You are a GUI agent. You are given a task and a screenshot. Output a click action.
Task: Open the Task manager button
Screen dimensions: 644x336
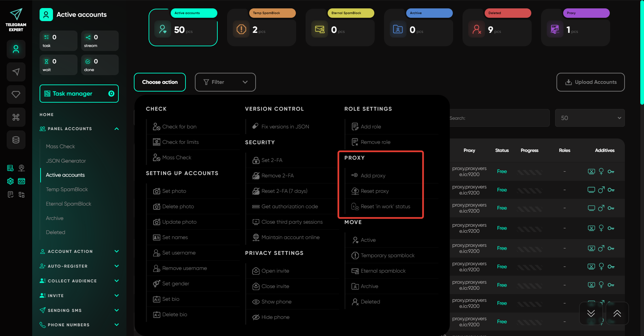pos(79,94)
